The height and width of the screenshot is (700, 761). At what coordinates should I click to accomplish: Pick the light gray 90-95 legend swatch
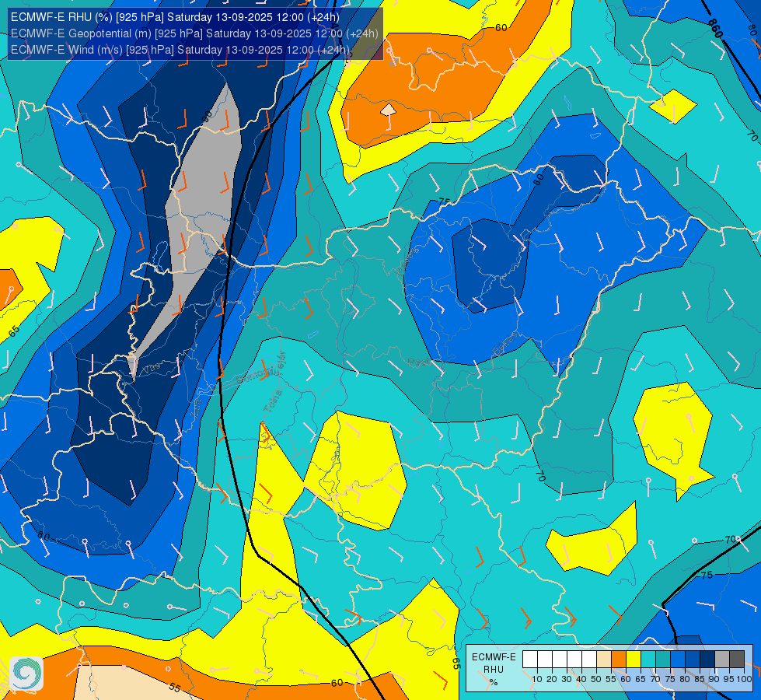point(722,660)
